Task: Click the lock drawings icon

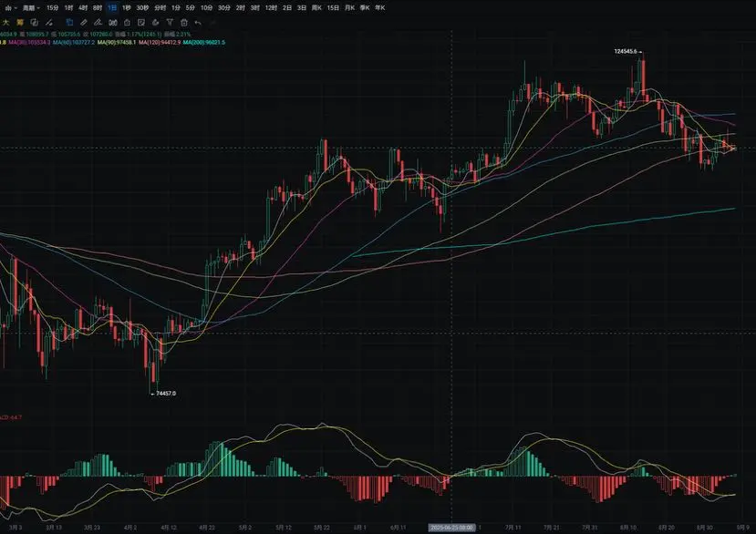Action: click(x=127, y=22)
